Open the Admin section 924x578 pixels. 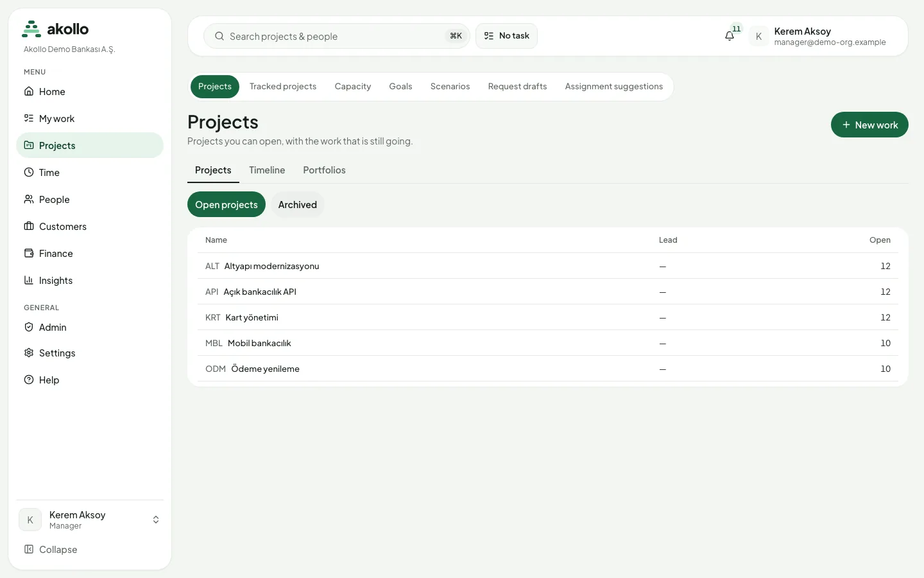click(x=90, y=327)
